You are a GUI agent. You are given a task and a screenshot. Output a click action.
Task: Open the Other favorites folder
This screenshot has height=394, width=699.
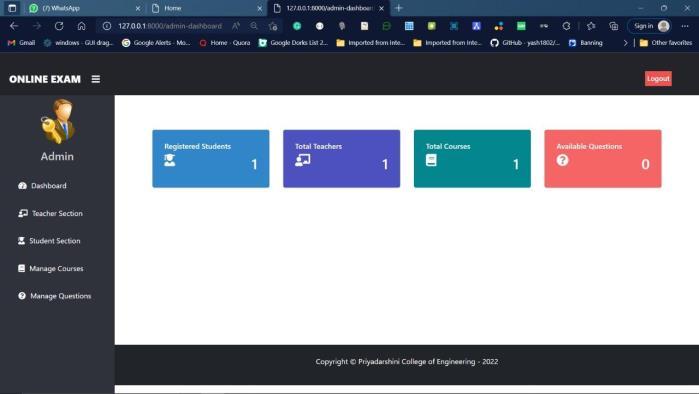pyautogui.click(x=666, y=43)
